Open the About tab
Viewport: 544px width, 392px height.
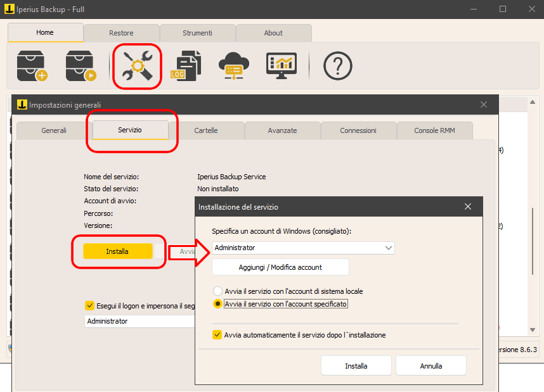[x=273, y=33]
